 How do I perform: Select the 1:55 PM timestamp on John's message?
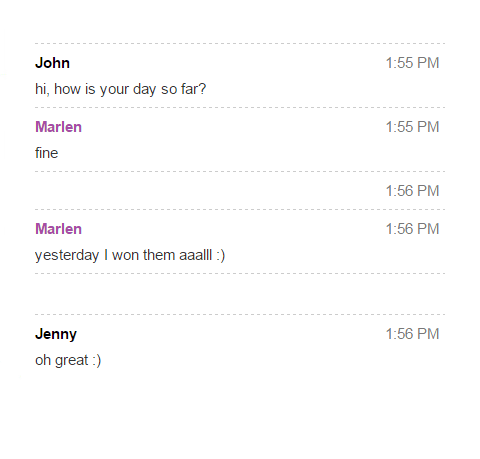click(412, 63)
